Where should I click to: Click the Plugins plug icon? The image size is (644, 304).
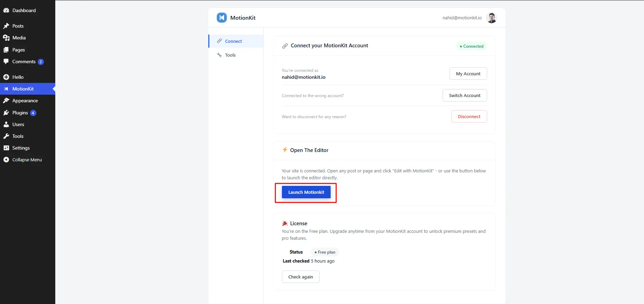click(x=6, y=113)
